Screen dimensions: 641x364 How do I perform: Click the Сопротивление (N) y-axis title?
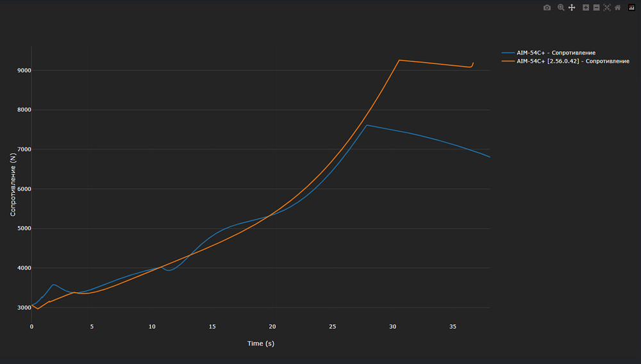click(x=13, y=185)
